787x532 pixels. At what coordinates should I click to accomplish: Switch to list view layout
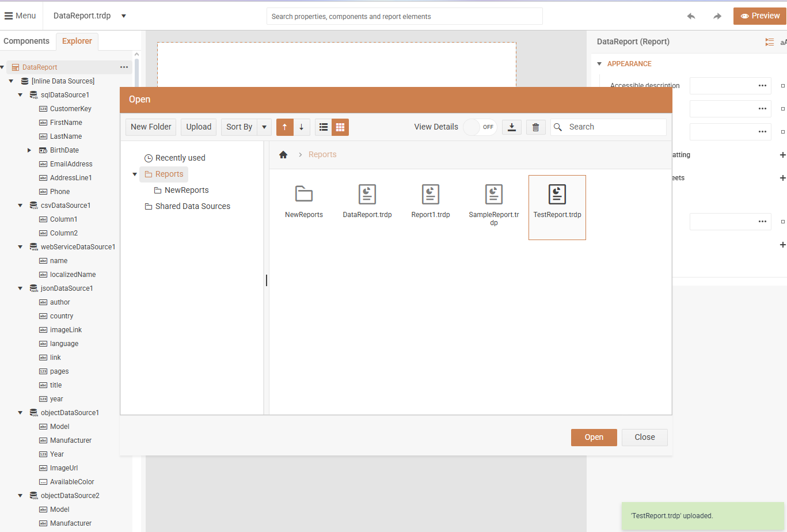(324, 127)
